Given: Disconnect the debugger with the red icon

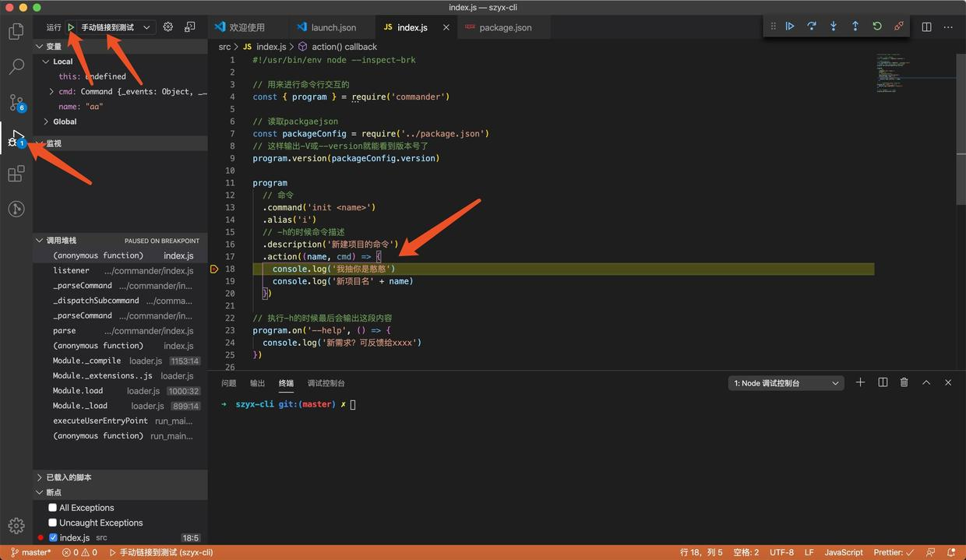Looking at the screenshot, I should point(898,26).
